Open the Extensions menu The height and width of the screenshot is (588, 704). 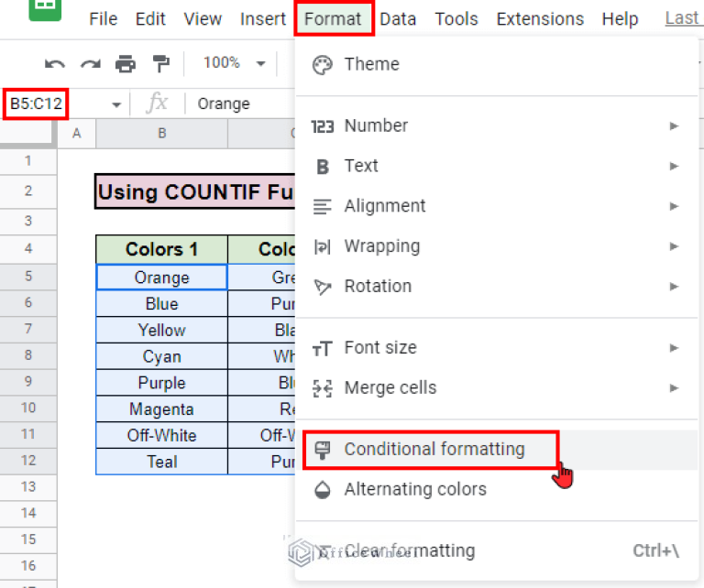click(540, 19)
